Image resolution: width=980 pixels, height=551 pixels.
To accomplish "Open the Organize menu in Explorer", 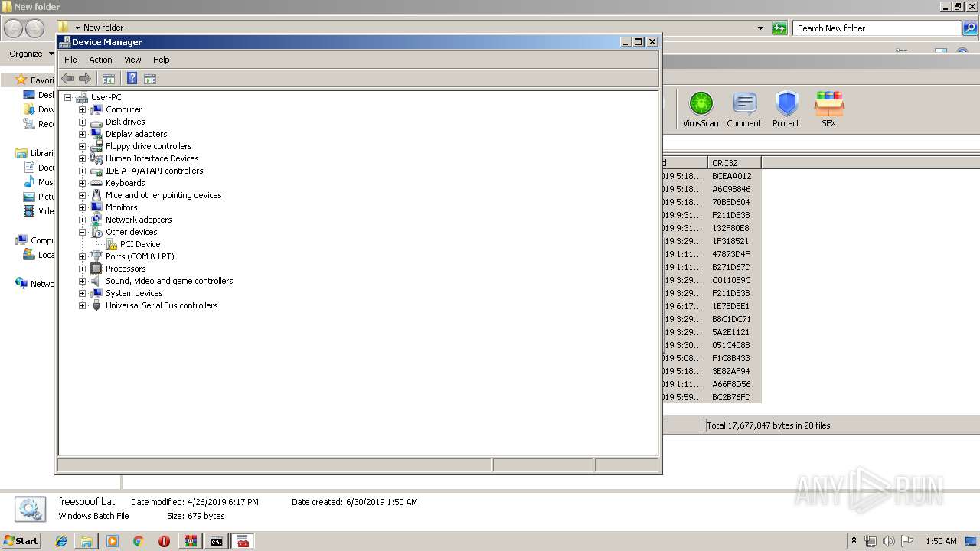I will pyautogui.click(x=31, y=54).
